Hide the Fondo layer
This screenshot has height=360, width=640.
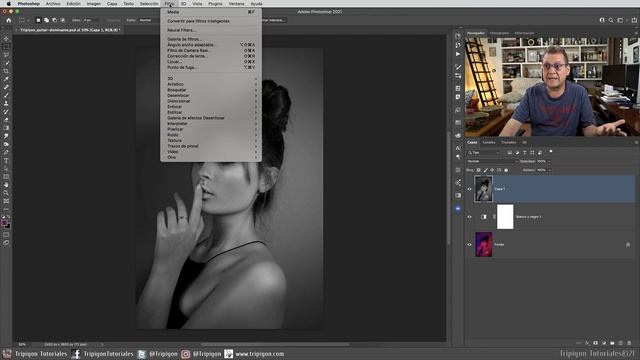click(469, 245)
